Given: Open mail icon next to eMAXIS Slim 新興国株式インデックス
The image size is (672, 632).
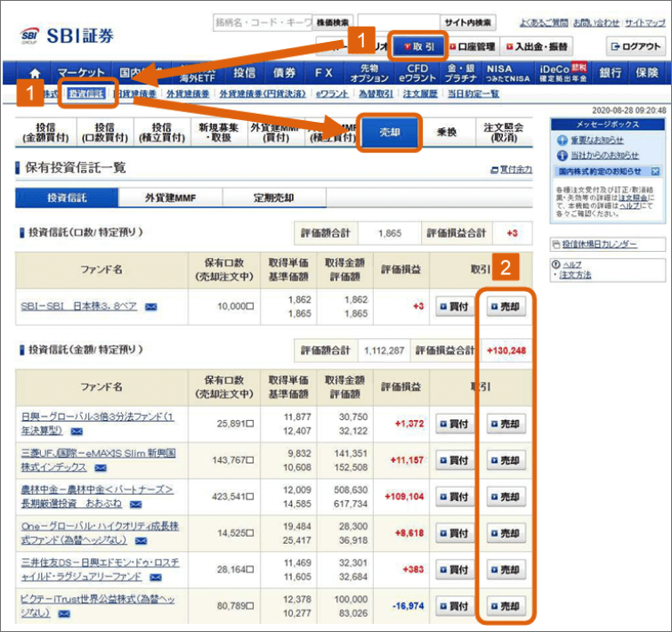Looking at the screenshot, I should (101, 468).
